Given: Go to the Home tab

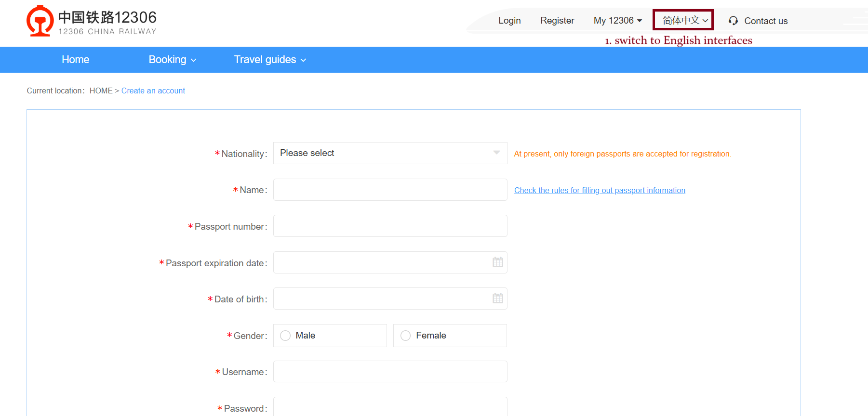Looking at the screenshot, I should pos(76,60).
